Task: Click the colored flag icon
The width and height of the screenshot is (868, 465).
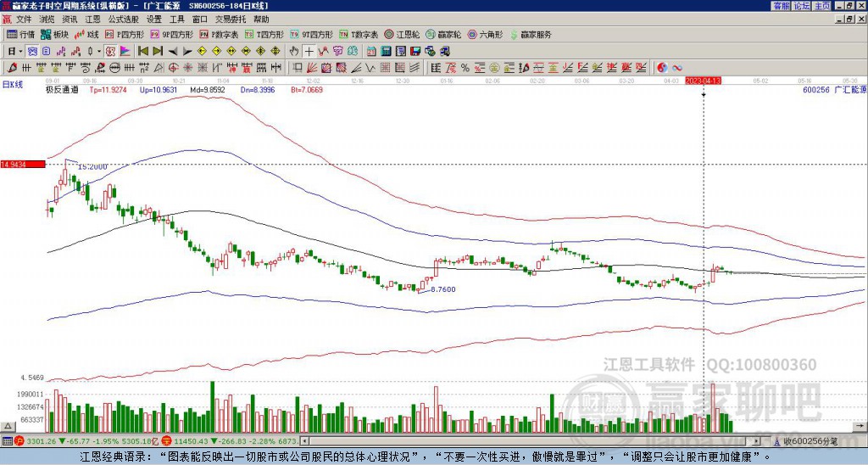Action: 125,52
